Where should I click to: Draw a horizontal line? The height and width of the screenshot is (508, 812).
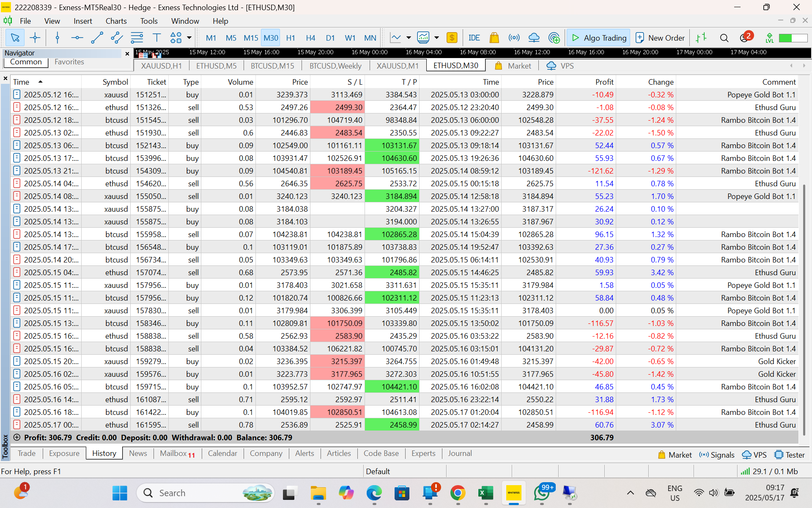click(77, 38)
